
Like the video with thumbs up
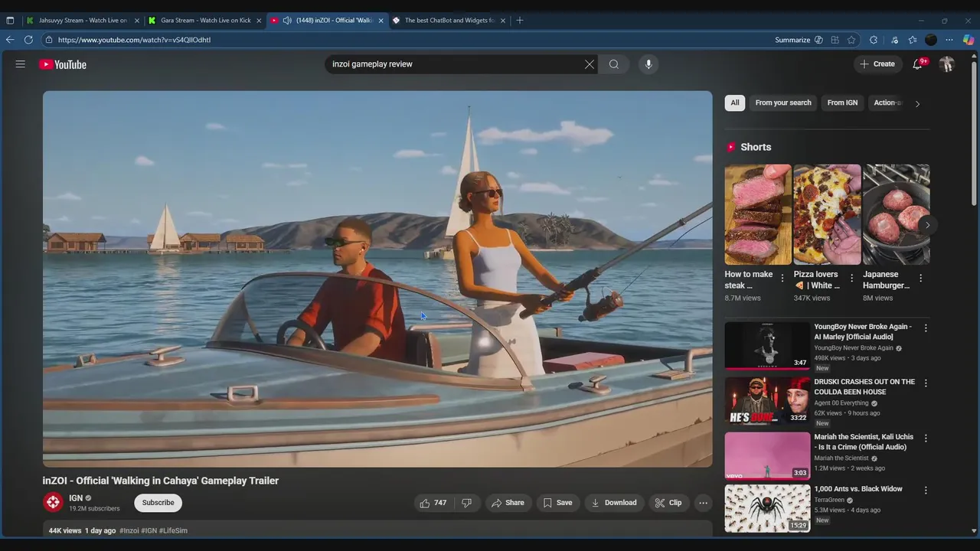coord(433,503)
